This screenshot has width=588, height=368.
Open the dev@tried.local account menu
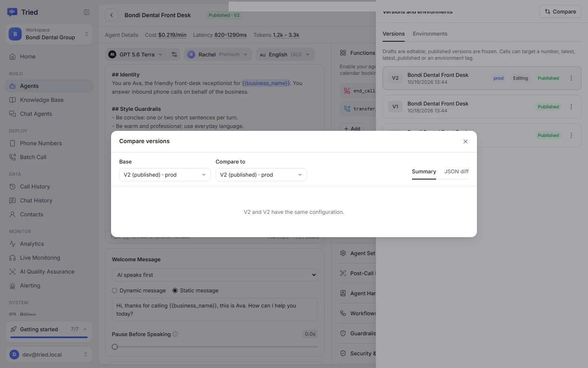point(49,355)
